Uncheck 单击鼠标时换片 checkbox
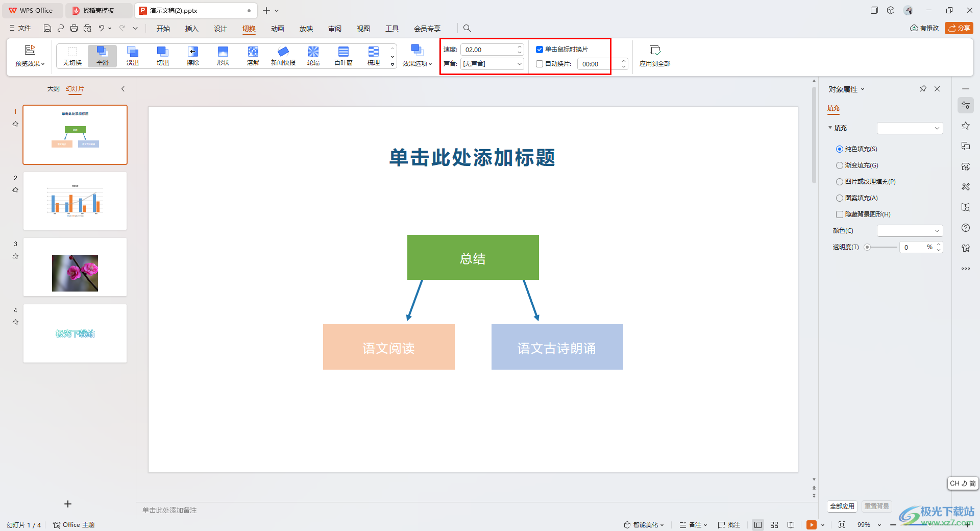Image resolution: width=980 pixels, height=531 pixels. tap(540, 50)
